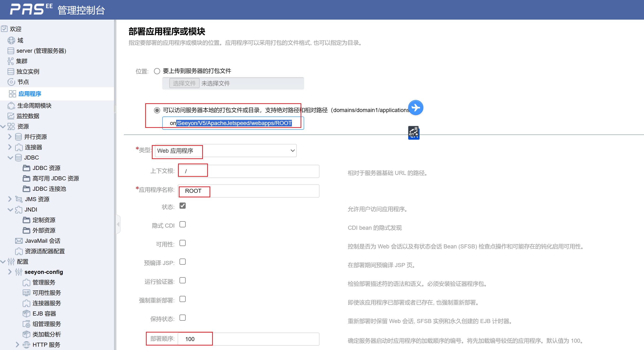This screenshot has height=350, width=644.
Task: Click the EJB 容器 cube icon
Action: click(26, 313)
